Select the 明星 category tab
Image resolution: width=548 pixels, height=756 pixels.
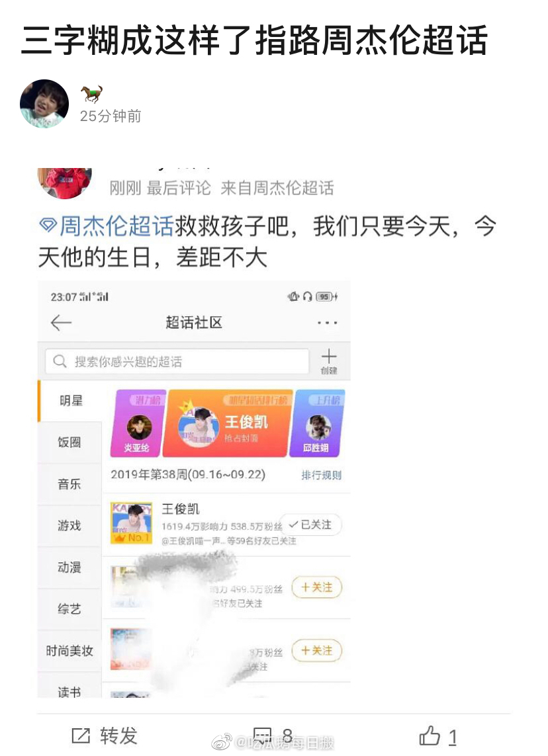(70, 401)
